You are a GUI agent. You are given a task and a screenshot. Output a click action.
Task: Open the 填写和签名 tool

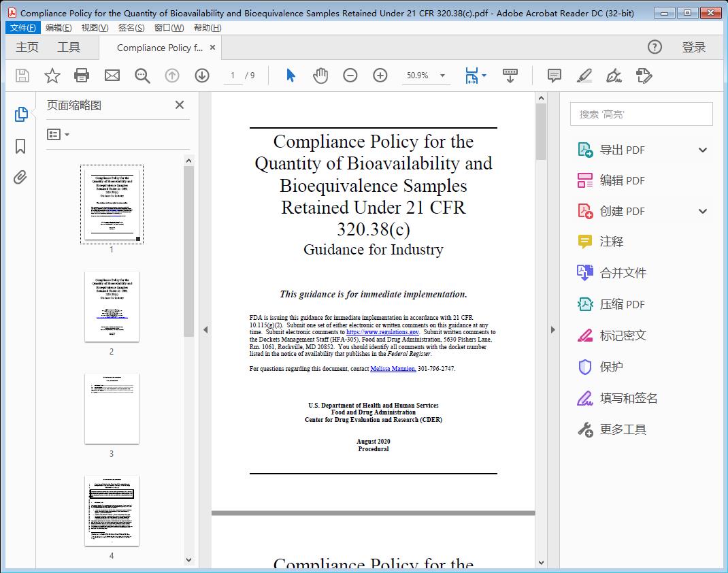point(617,398)
